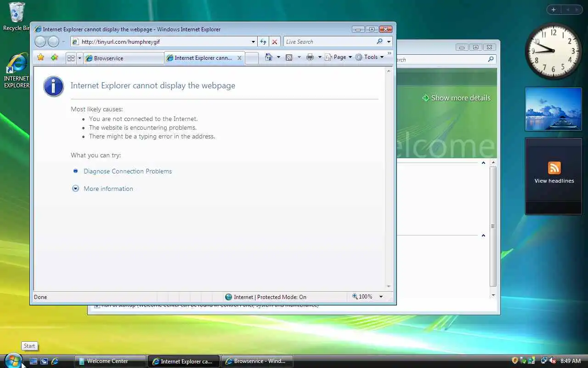The width and height of the screenshot is (588, 368).
Task: Expand the Home button dropdown arrow
Action: click(278, 57)
